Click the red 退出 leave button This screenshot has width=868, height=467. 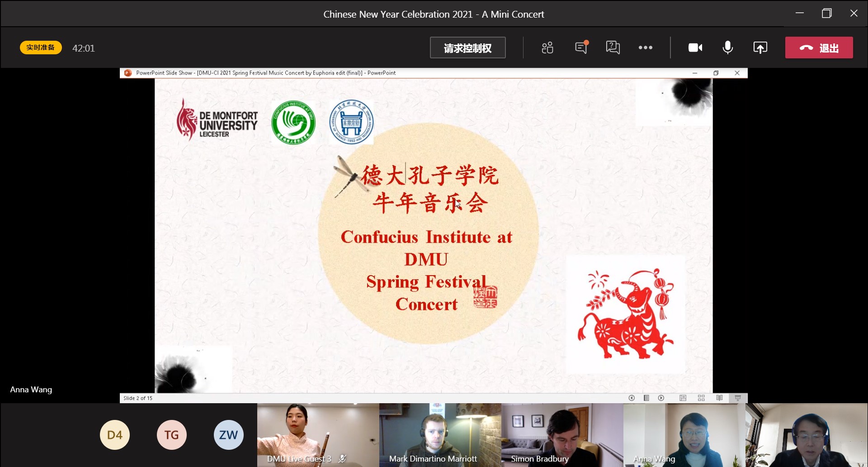[x=819, y=48]
